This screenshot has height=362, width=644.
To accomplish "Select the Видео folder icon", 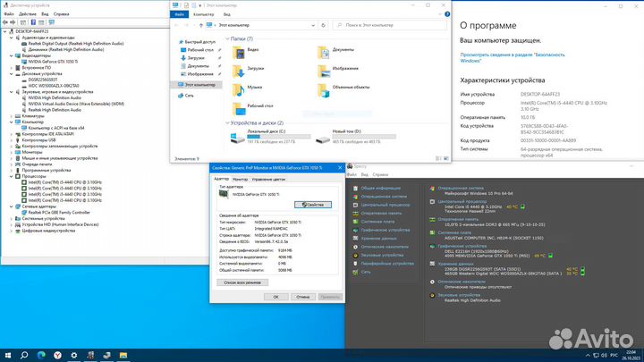I will tap(239, 53).
